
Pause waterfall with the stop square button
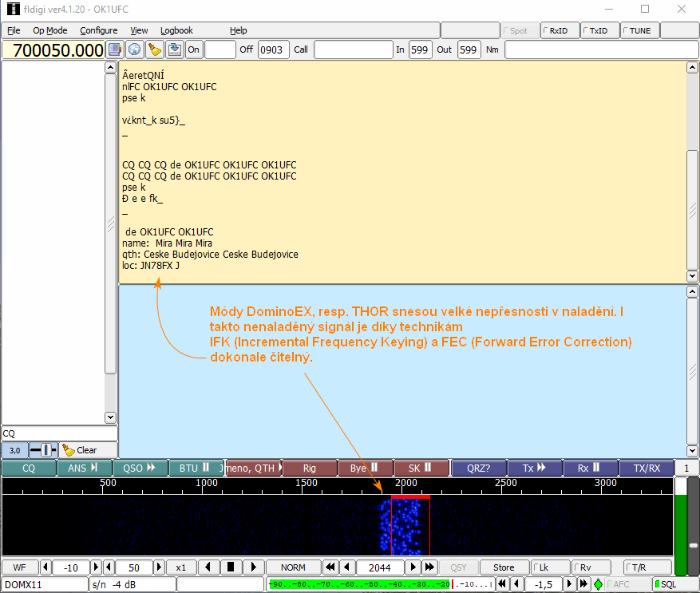[x=231, y=567]
